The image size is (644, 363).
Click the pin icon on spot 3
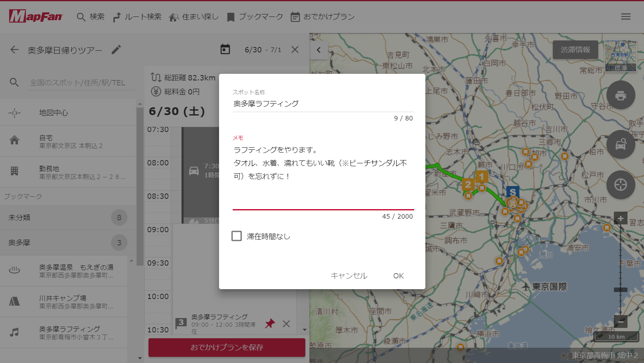[x=270, y=323]
